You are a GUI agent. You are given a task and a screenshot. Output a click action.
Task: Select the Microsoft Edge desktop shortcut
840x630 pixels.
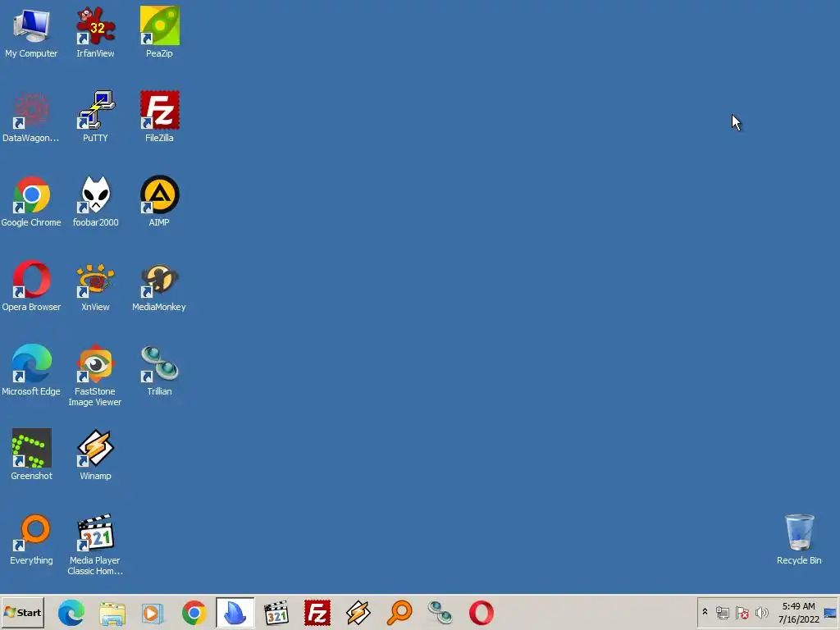coord(31,371)
